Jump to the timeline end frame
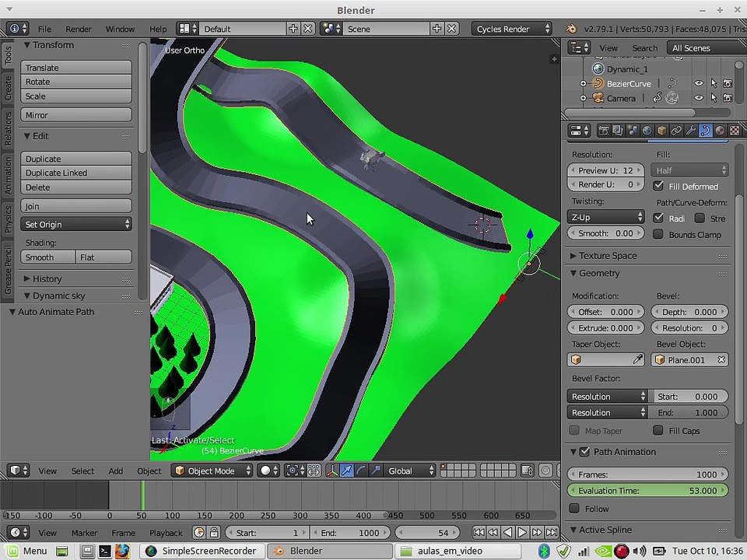The width and height of the screenshot is (747, 560). pos(552,532)
